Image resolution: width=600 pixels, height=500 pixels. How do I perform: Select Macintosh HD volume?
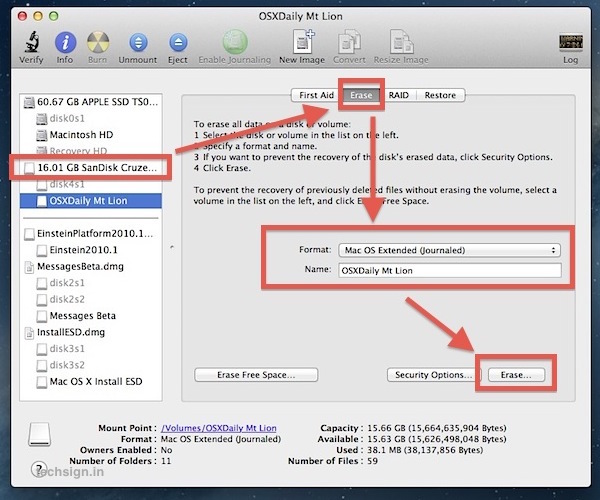coord(91,135)
